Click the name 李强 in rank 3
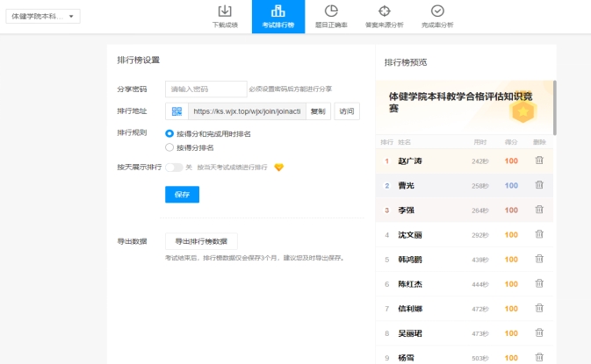This screenshot has width=591, height=364. (406, 211)
